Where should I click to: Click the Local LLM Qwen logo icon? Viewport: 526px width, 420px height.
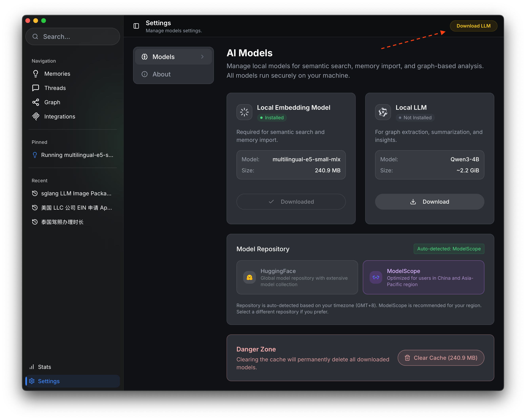(x=383, y=112)
